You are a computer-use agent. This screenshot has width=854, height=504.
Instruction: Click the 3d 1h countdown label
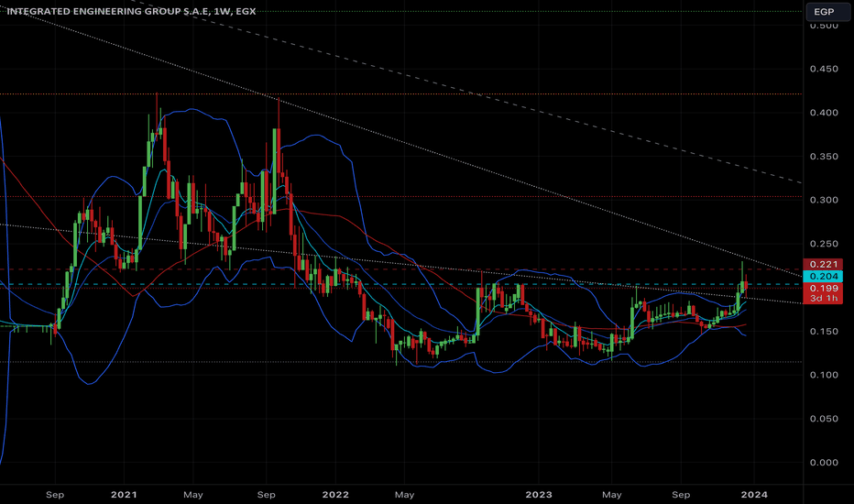coord(824,298)
